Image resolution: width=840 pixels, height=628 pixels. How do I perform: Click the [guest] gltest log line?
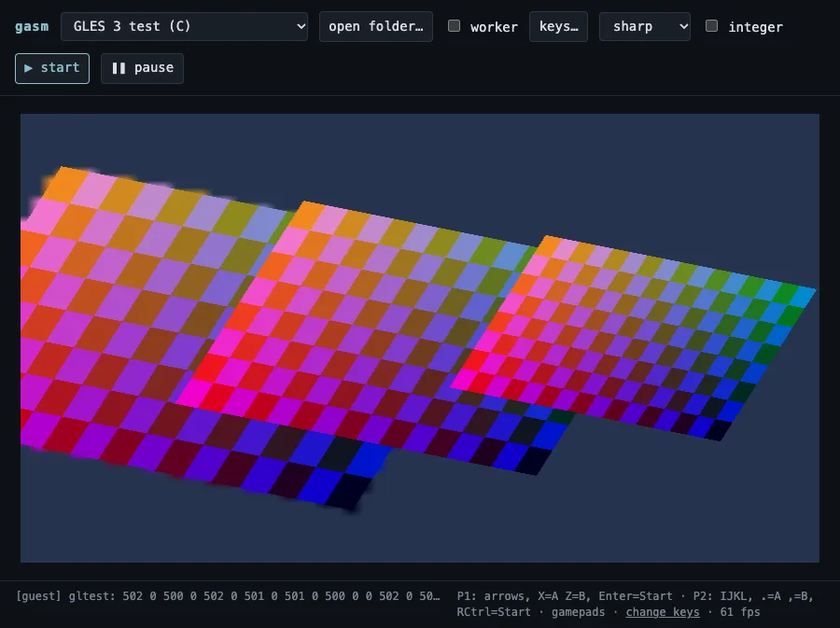point(228,596)
